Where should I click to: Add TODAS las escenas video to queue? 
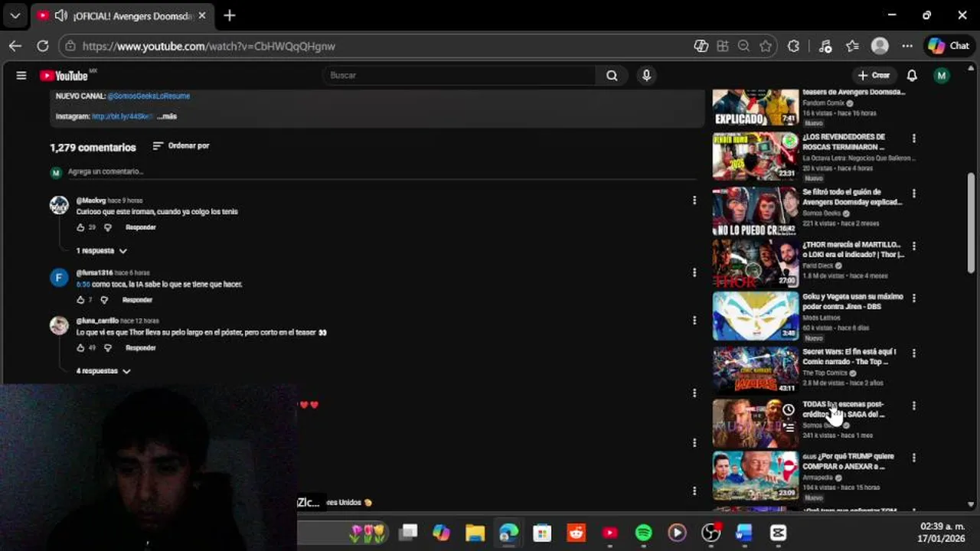[789, 428]
